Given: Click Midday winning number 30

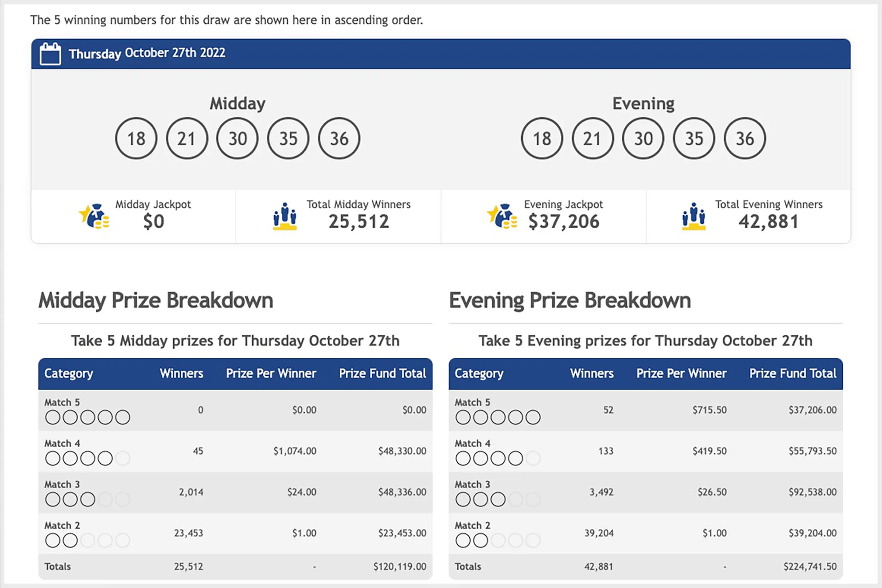Looking at the screenshot, I should click(238, 138).
